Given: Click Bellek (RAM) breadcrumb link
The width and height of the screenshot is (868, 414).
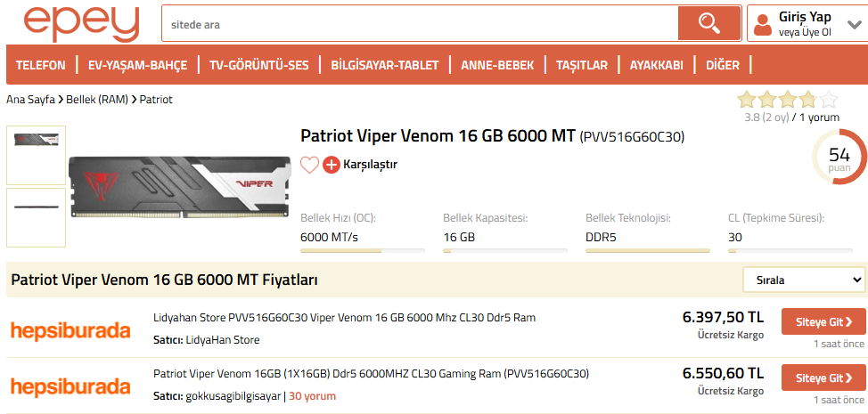Looking at the screenshot, I should (98, 100).
